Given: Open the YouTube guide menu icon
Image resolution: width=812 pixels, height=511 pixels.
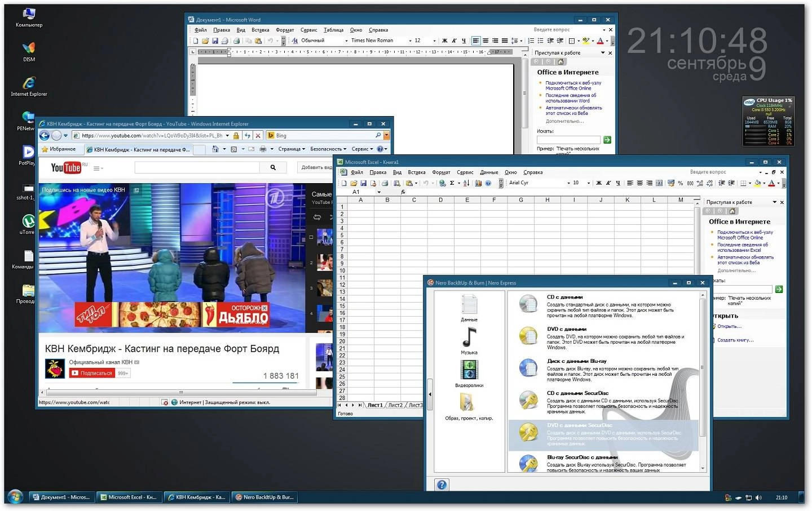Looking at the screenshot, I should tap(98, 168).
